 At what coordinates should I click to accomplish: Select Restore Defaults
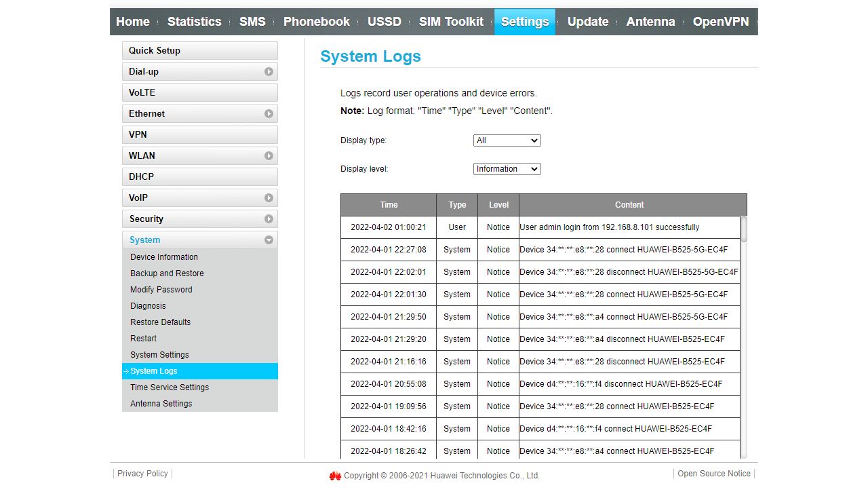pos(160,322)
